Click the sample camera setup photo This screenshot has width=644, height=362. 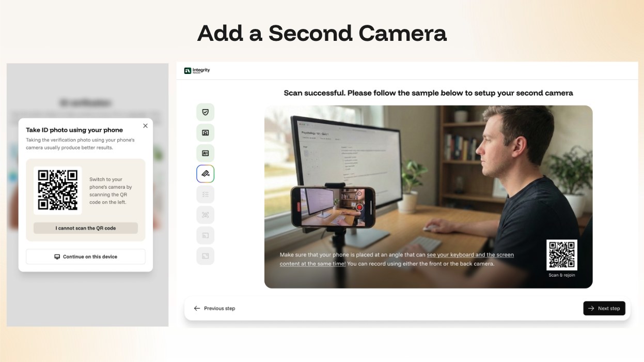pos(428,197)
